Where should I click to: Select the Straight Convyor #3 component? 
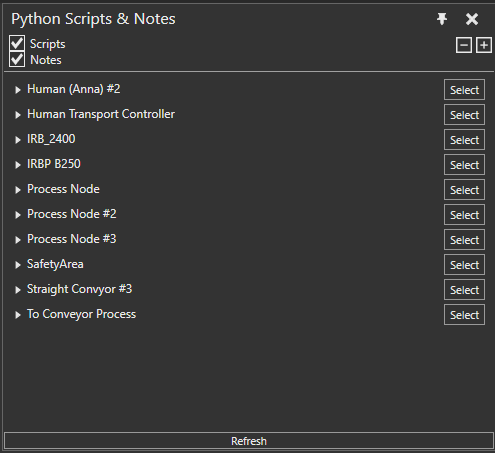tap(464, 290)
